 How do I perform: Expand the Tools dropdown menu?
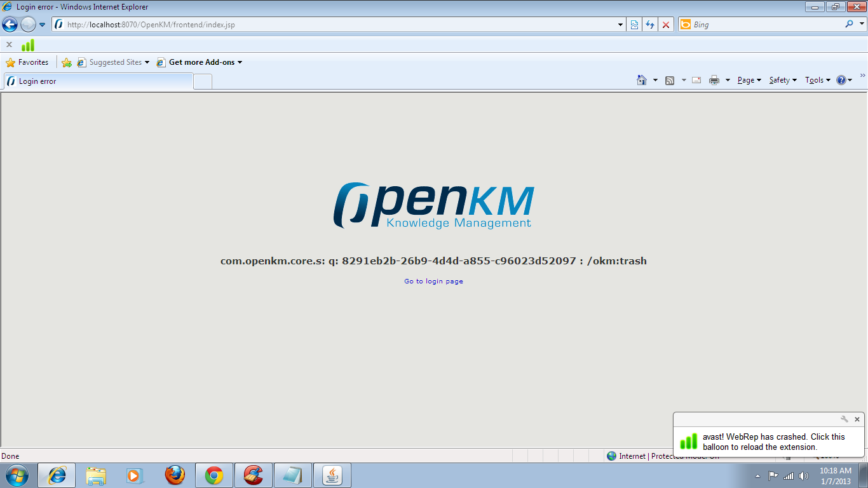coord(818,80)
